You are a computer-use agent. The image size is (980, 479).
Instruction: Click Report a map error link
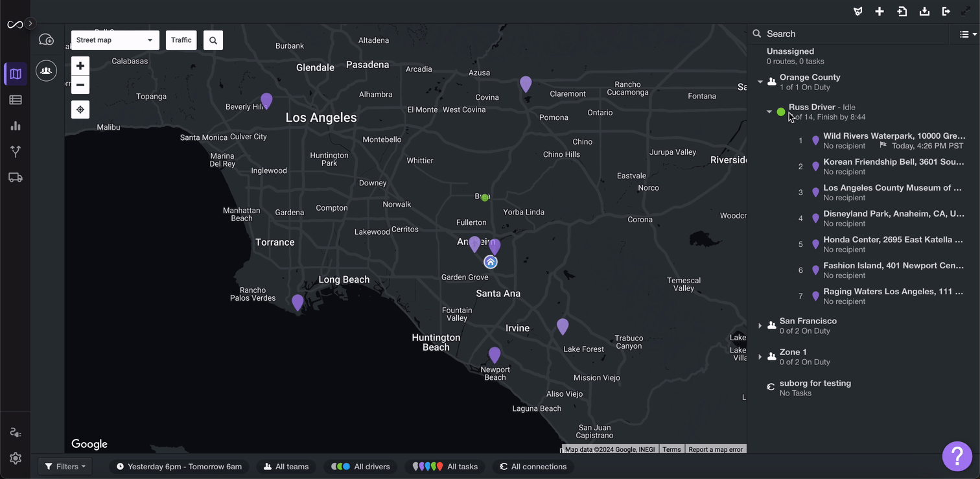click(x=716, y=449)
